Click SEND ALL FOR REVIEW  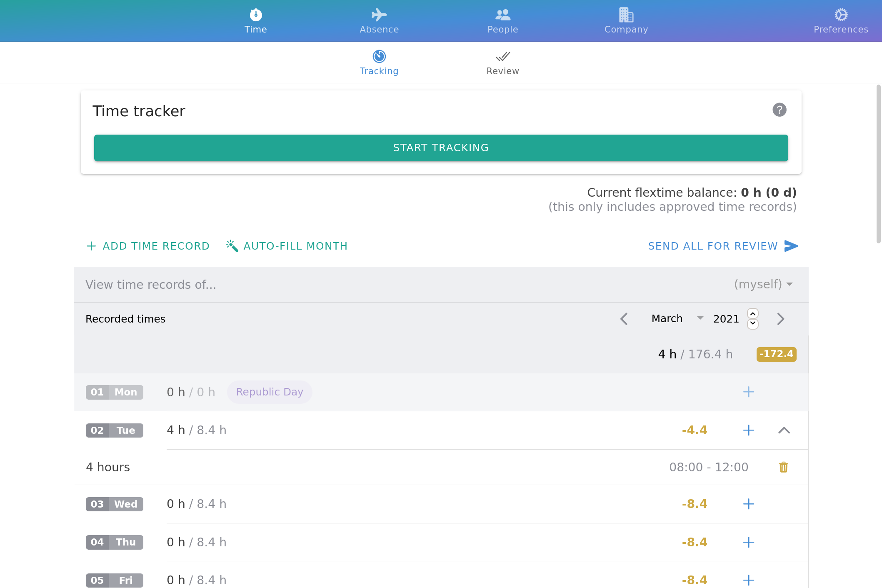coord(723,246)
